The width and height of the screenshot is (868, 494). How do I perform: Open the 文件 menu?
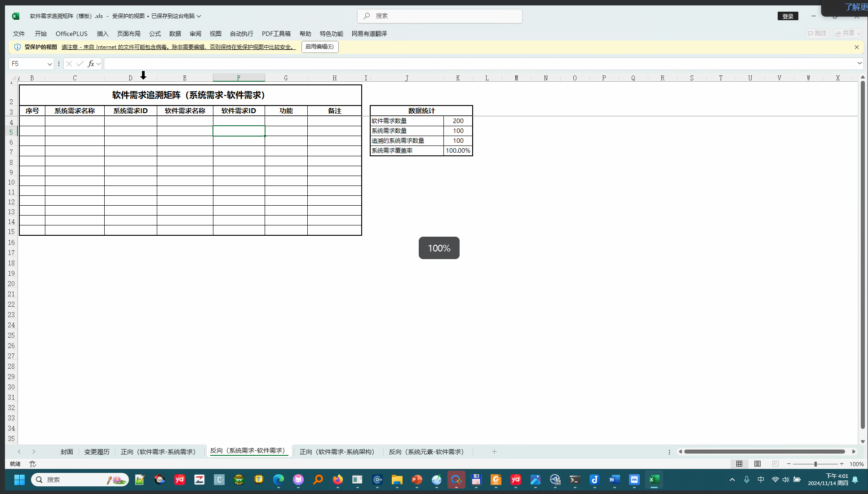pyautogui.click(x=19, y=34)
